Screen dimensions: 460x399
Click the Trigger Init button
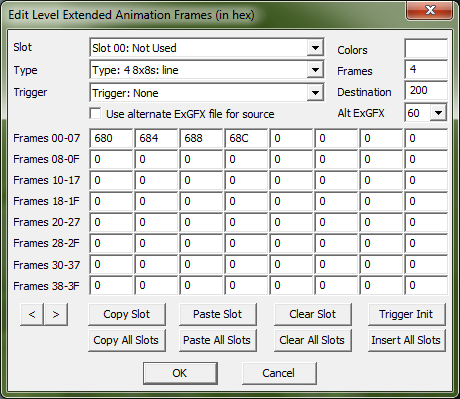[x=406, y=314]
